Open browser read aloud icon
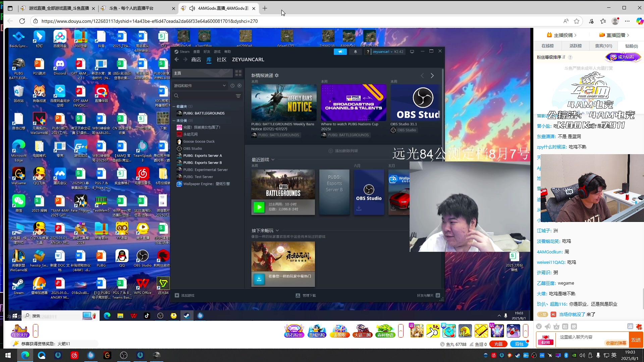The width and height of the screenshot is (644, 362). 566,21
